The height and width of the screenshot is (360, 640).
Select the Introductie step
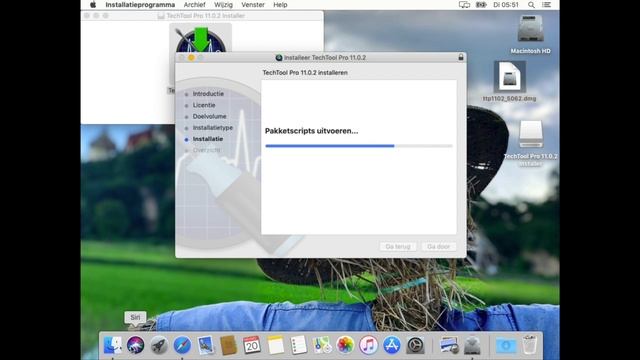(x=208, y=94)
